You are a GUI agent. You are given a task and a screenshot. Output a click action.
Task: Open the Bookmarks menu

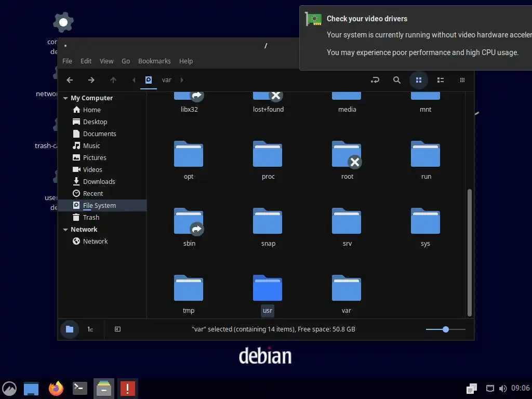pyautogui.click(x=154, y=61)
